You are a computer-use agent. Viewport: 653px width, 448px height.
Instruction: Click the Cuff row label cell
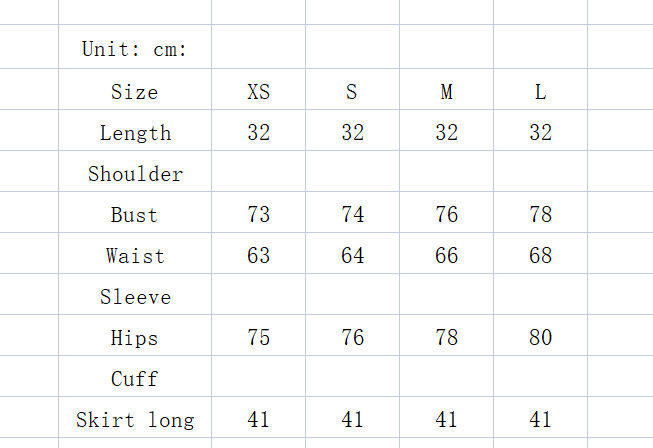click(x=135, y=379)
